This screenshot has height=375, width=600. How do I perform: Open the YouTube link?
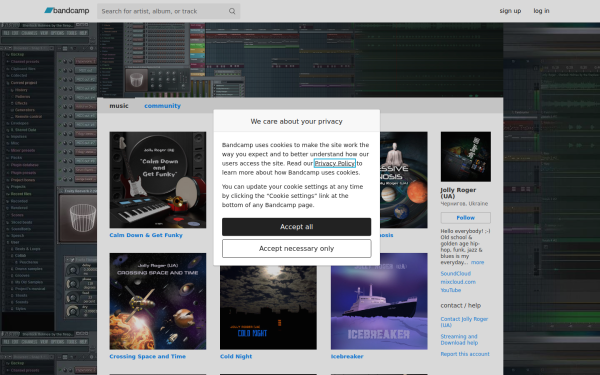pos(450,290)
